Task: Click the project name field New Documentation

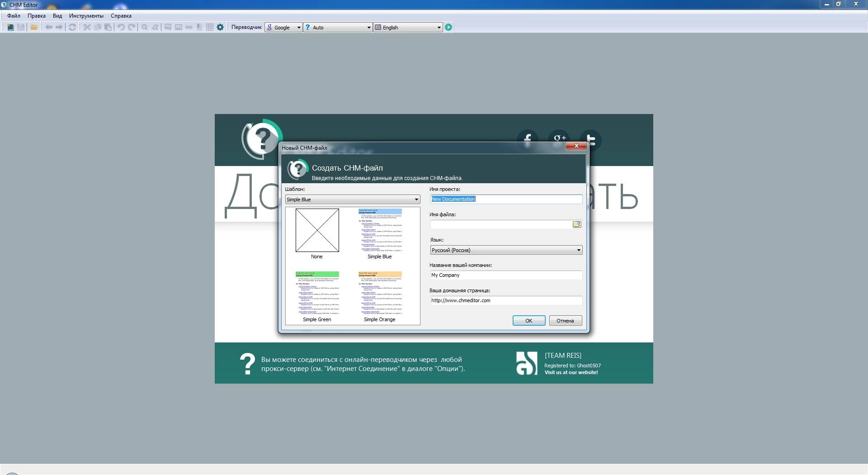Action: [x=506, y=199]
